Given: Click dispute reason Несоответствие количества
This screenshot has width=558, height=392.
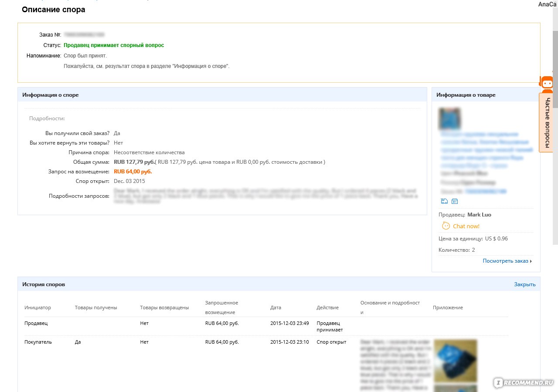Looking at the screenshot, I should coord(149,152).
